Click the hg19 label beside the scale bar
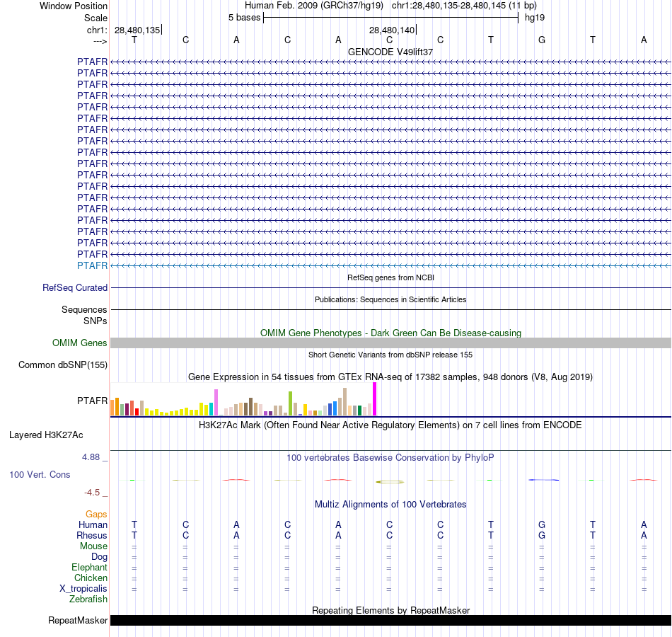The width and height of the screenshot is (672, 637). [x=535, y=18]
